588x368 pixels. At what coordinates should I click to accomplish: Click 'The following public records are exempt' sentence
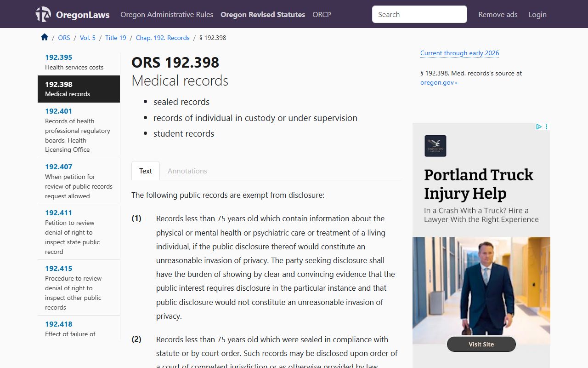click(x=228, y=195)
